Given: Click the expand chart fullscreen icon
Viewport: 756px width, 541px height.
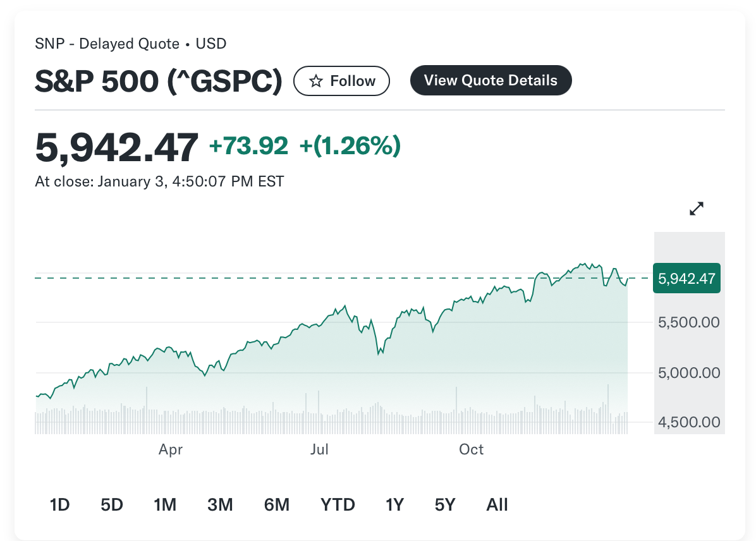Looking at the screenshot, I should point(696,209).
